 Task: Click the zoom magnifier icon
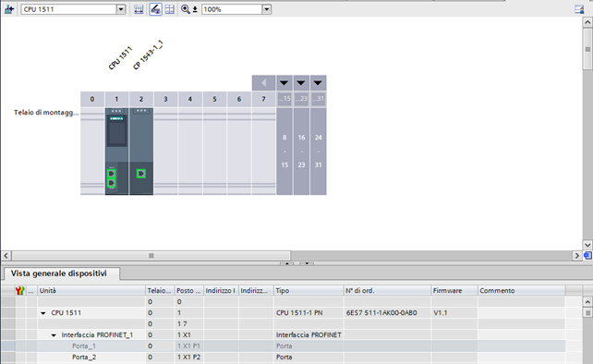[x=186, y=9]
